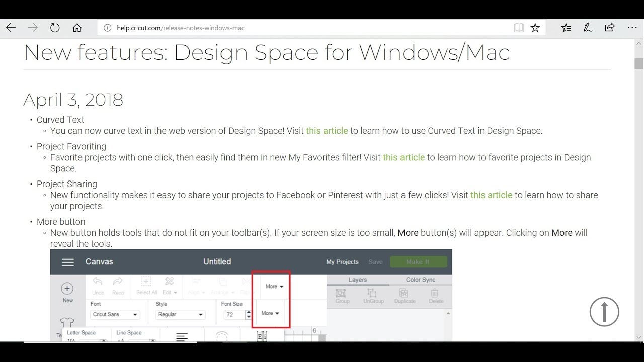
Task: Click the 'Canvas' label in Design Space
Action: click(99, 261)
